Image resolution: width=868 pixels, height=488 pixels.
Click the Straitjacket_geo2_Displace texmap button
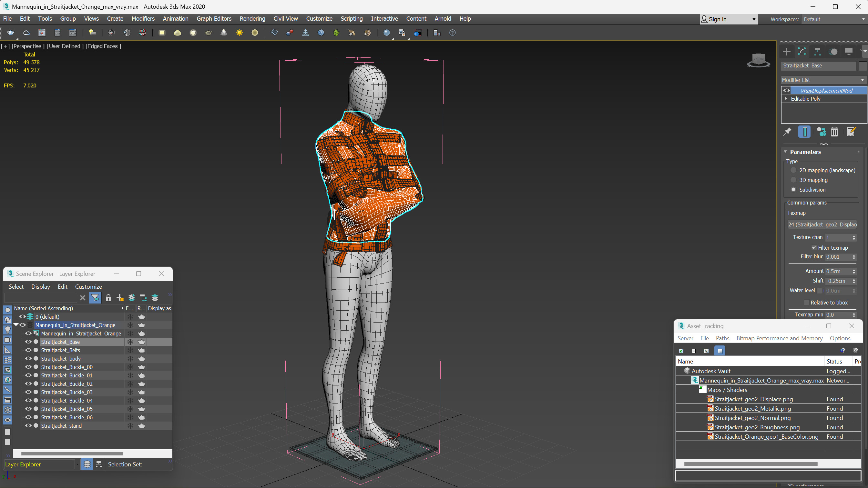[822, 224]
